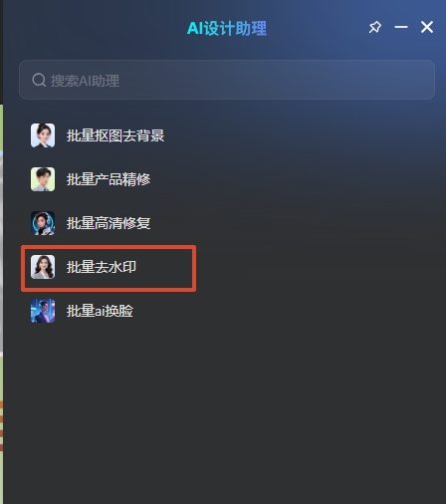The height and width of the screenshot is (504, 446).
Task: Click the 批量抠图去背景 assistant avatar
Action: [43, 135]
